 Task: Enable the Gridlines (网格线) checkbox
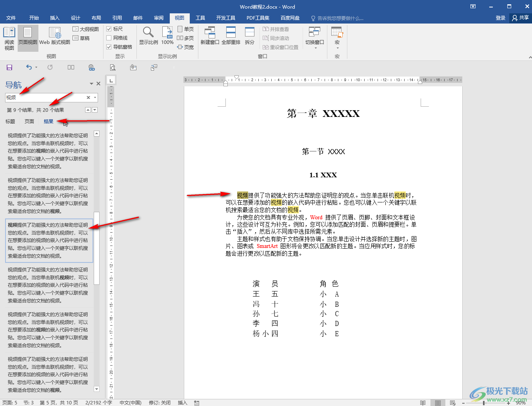click(x=109, y=38)
